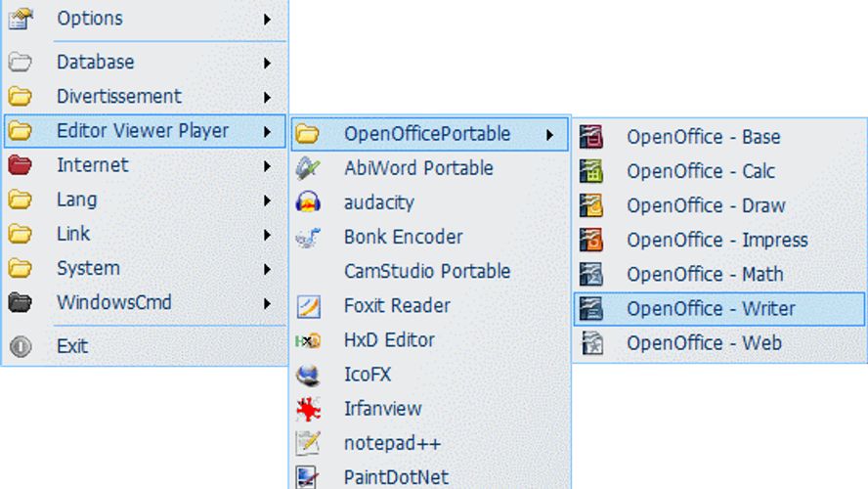
Task: Open the Divertissement menu entry
Action: [x=145, y=97]
